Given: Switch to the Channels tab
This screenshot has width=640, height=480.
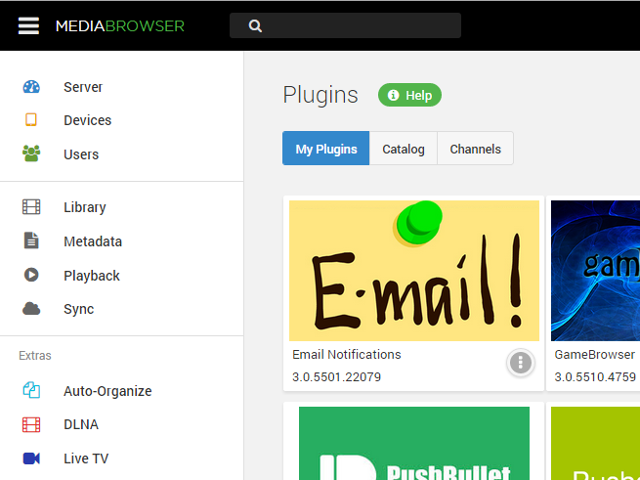Looking at the screenshot, I should point(475,148).
